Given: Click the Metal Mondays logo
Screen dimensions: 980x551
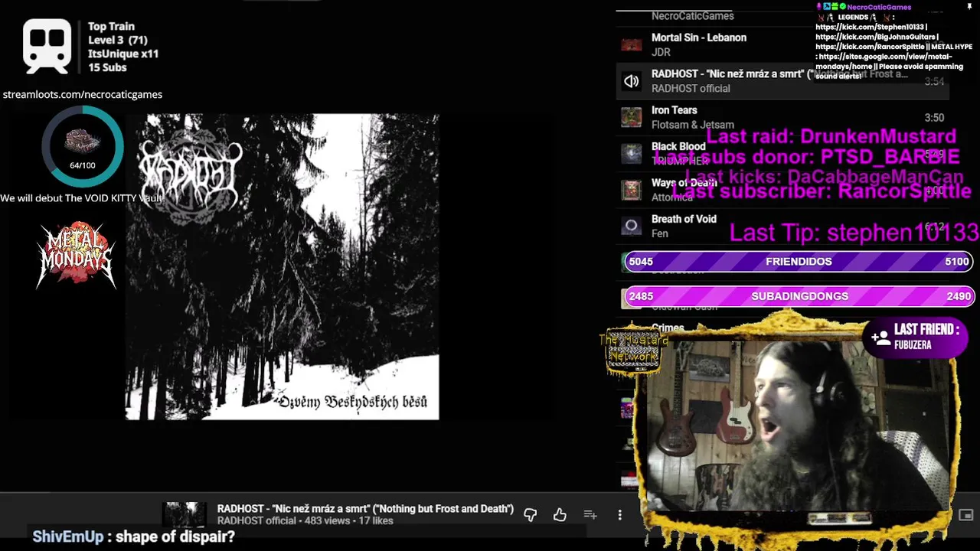Looking at the screenshot, I should click(x=76, y=255).
